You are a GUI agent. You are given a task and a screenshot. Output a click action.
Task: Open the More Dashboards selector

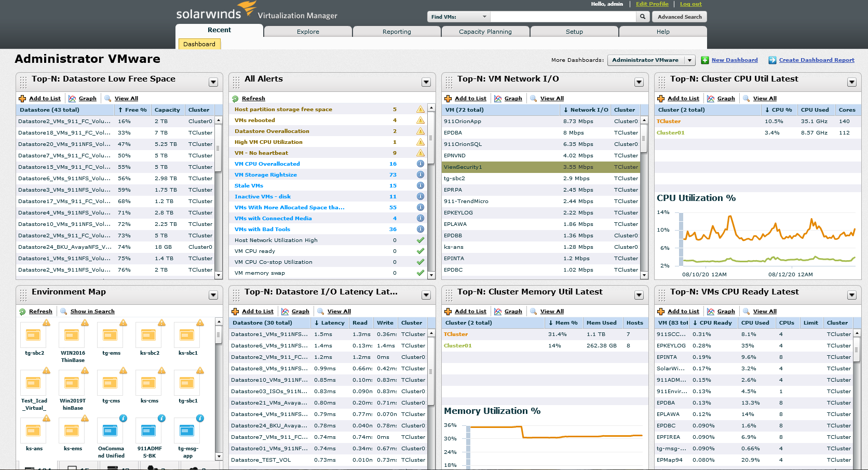click(651, 60)
